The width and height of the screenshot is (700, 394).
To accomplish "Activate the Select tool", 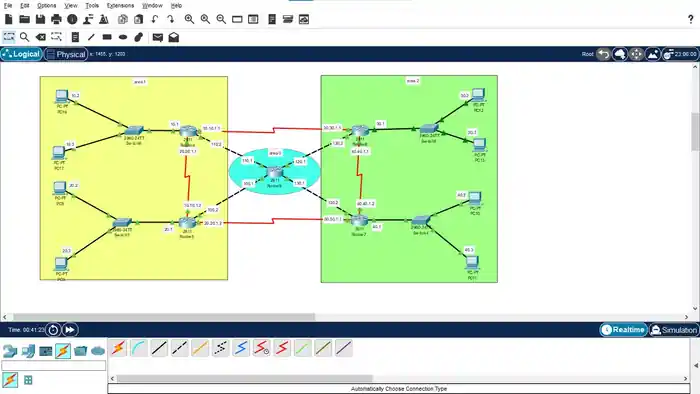I will coord(9,37).
